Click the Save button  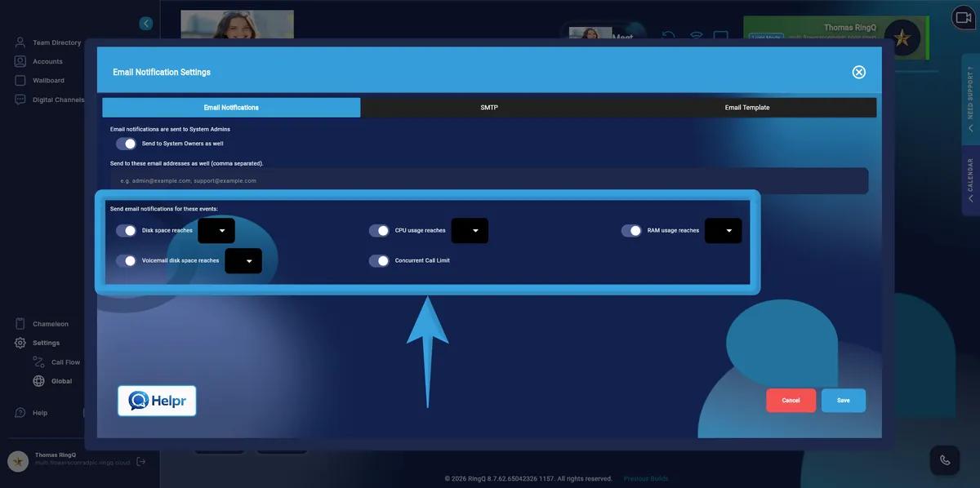tap(844, 401)
